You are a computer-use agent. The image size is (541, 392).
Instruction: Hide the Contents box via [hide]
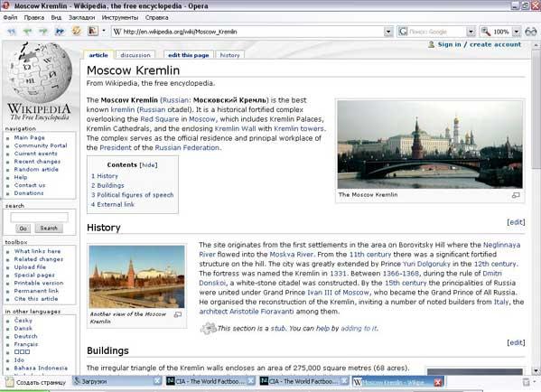(x=148, y=165)
